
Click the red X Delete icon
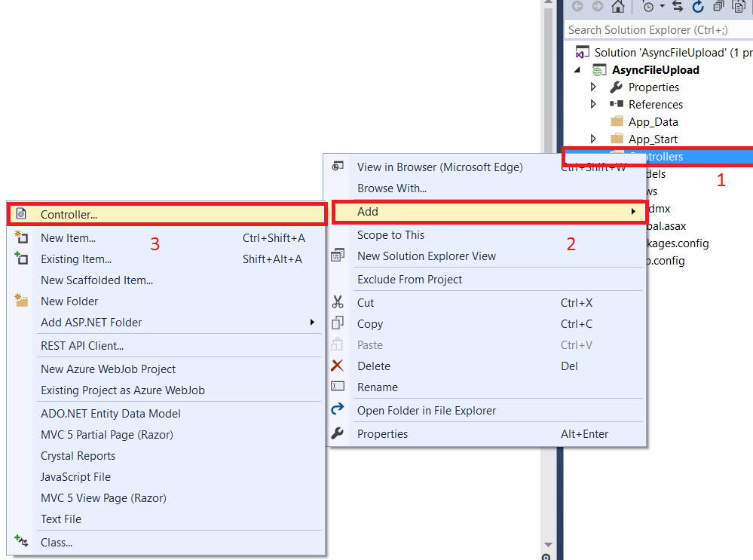tap(337, 366)
